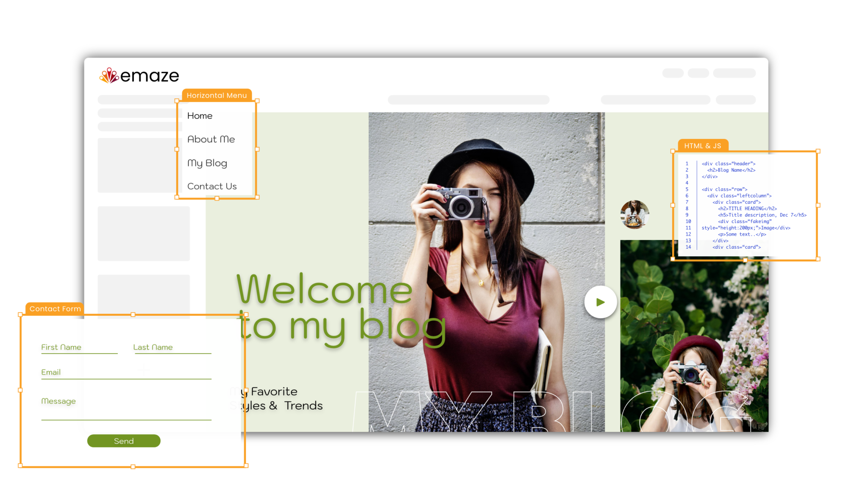Click the middle pill icon in the top-right header
The width and height of the screenshot is (868, 489).
698,73
